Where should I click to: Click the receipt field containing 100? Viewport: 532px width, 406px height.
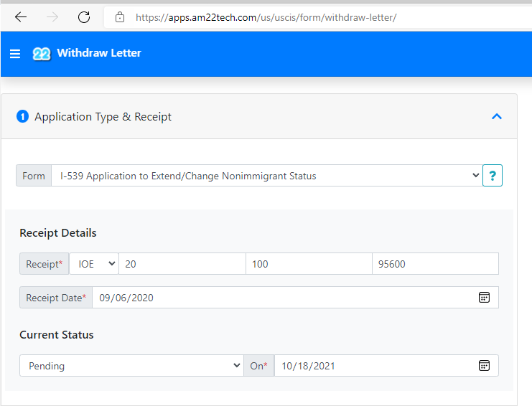pos(308,264)
